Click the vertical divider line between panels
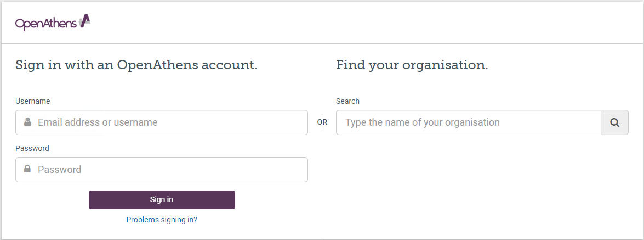The height and width of the screenshot is (240, 644). point(322,181)
